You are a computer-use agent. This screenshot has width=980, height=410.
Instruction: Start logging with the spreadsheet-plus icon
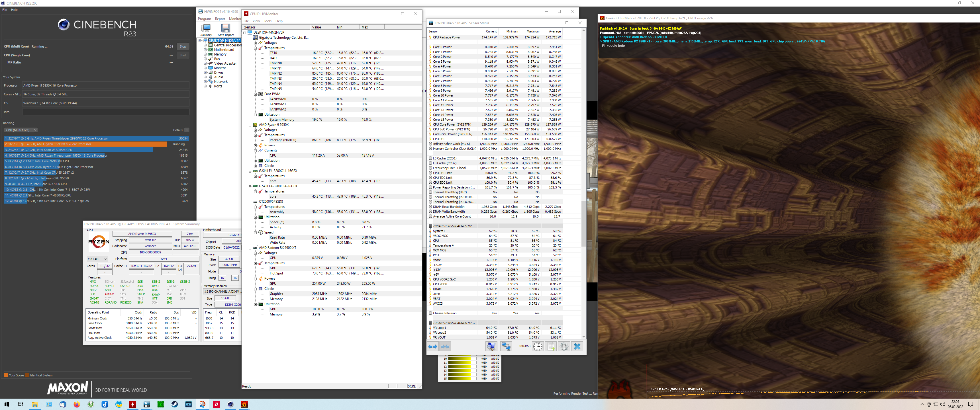coord(551,347)
